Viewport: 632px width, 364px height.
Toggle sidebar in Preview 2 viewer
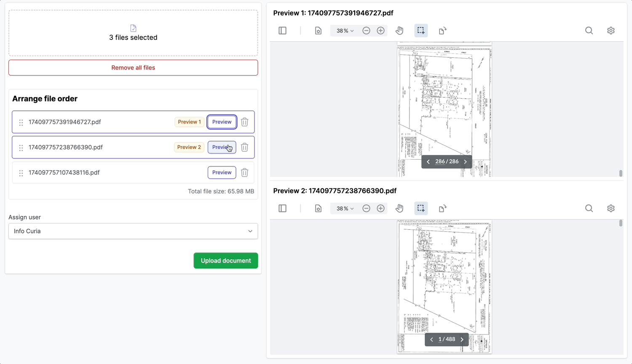click(x=283, y=209)
